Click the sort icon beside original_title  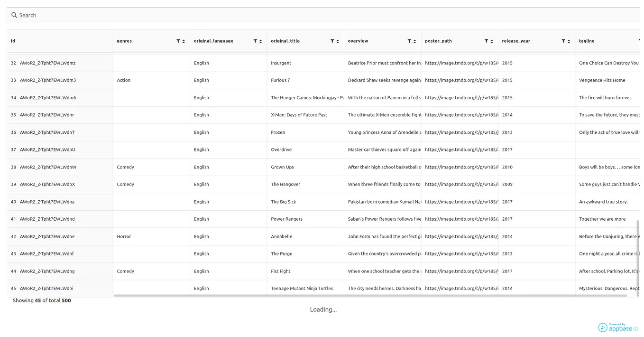338,41
